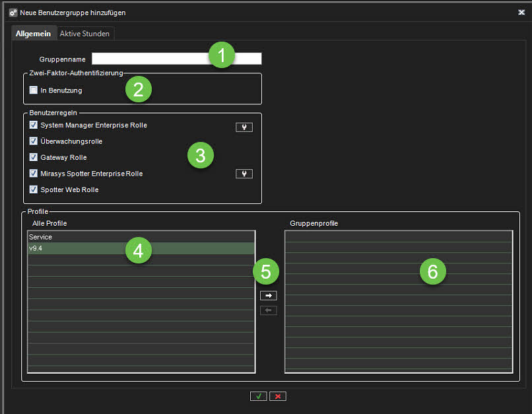The image size is (532, 414).
Task: Open Mirasys Spotter Enterprise Rolle settings wrench
Action: [244, 174]
